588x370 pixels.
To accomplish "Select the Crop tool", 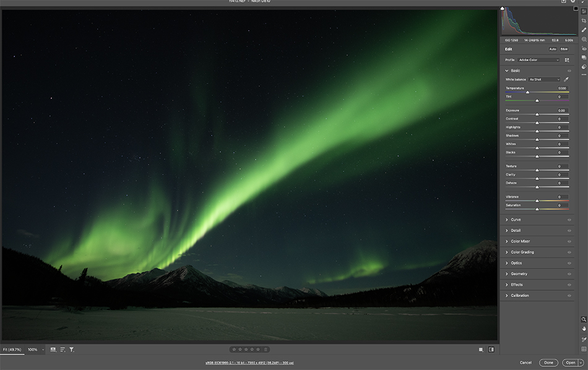I will coord(584,20).
